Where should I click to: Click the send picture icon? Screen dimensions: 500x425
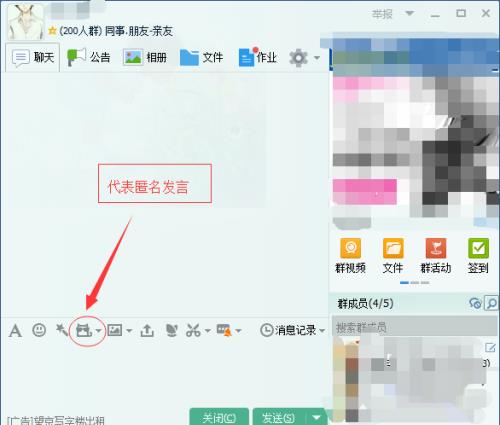[115, 330]
